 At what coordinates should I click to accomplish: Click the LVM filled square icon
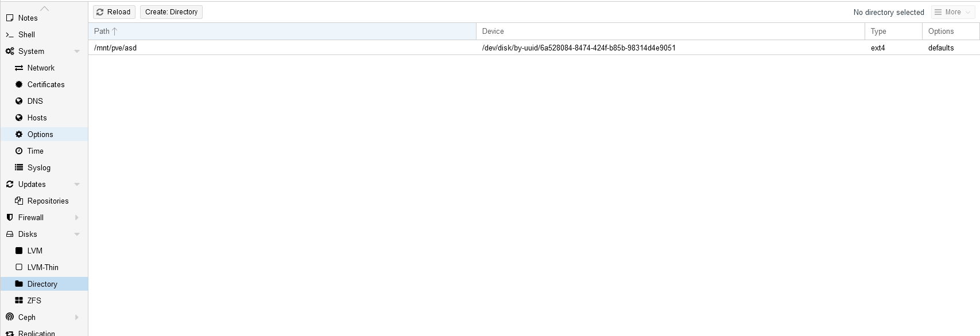[19, 251]
